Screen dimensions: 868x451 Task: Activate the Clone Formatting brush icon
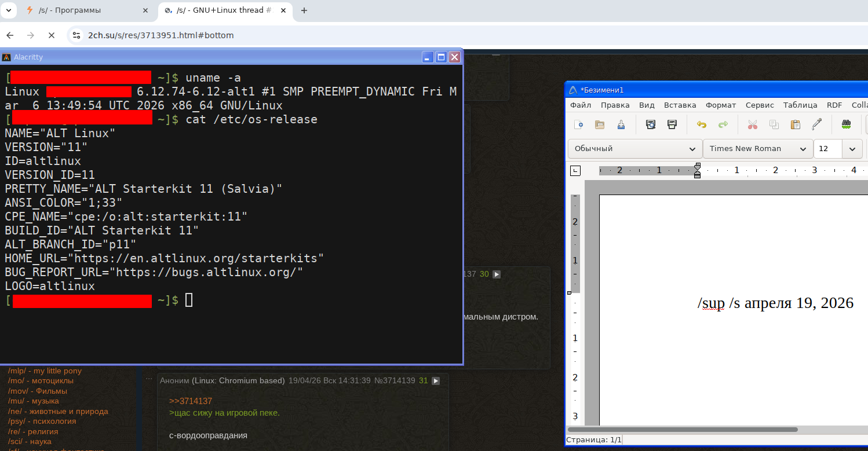817,124
